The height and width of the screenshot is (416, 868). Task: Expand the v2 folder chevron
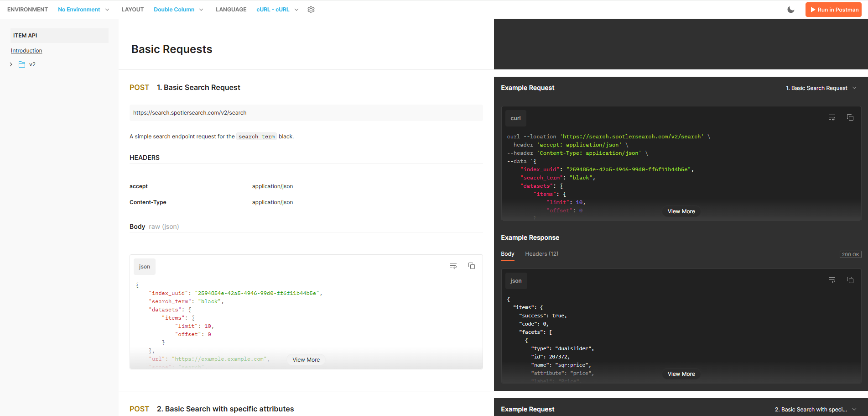(11, 64)
